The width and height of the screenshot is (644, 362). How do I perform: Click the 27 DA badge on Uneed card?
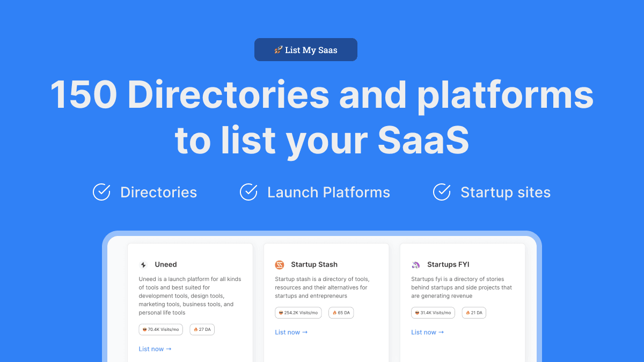202,329
